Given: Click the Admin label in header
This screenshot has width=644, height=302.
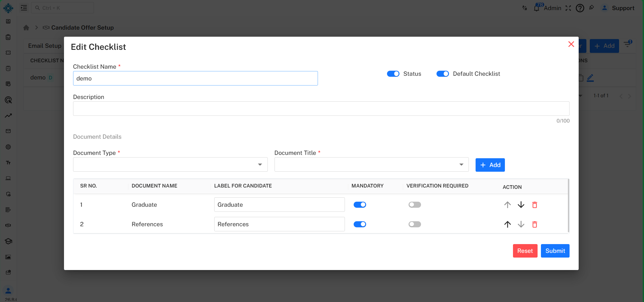Looking at the screenshot, I should click(x=553, y=8).
